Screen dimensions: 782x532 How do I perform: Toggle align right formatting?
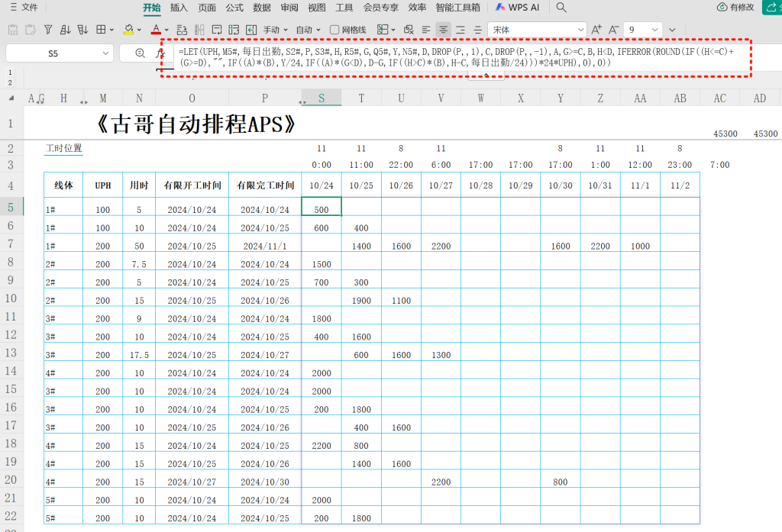point(460,30)
